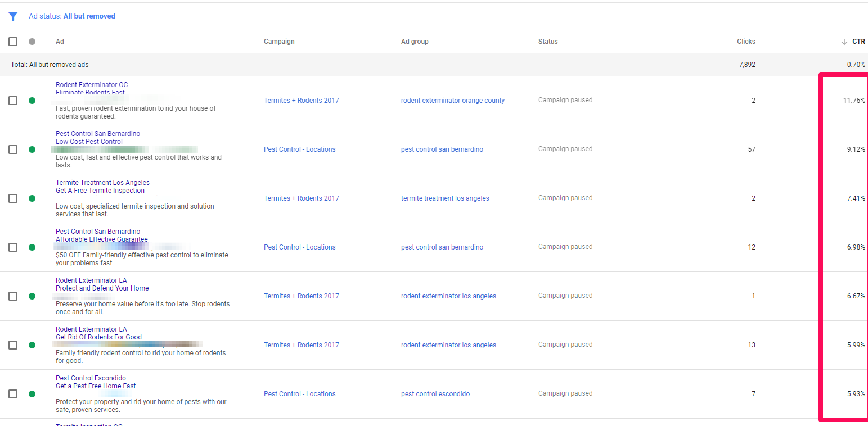Image resolution: width=868 pixels, height=426 pixels.
Task: Click Get a Pest Free Home Fast headline
Action: pos(96,386)
